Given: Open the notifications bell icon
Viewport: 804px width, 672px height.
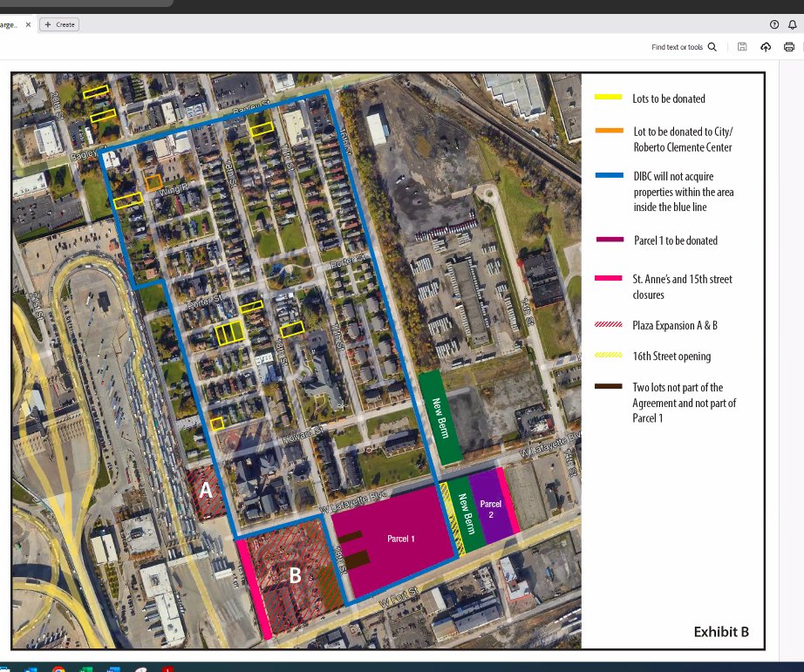Looking at the screenshot, I should tap(792, 24).
